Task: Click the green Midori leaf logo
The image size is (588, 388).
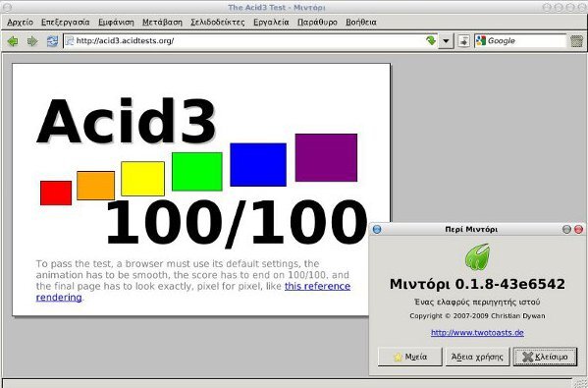Action: point(477,257)
